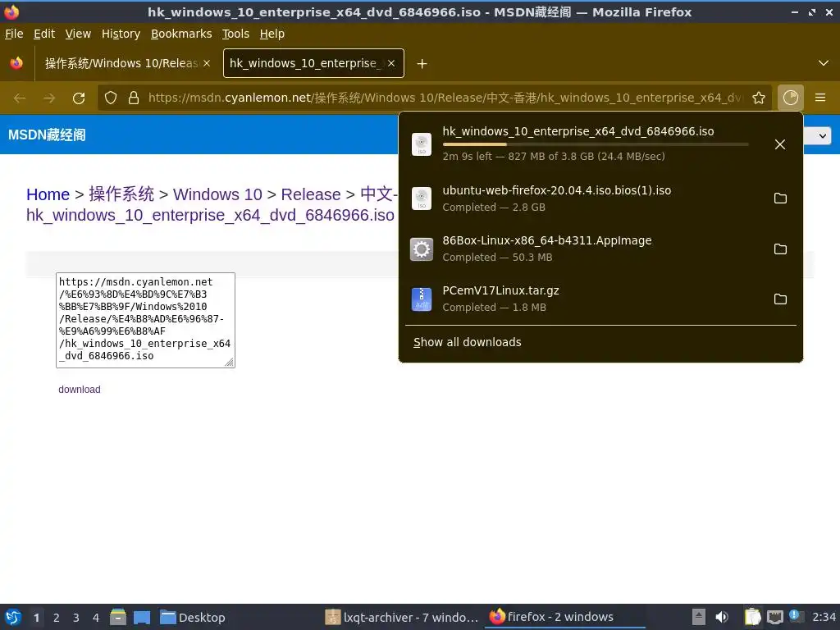This screenshot has width=840, height=630.
Task: Open the History menu
Action: (x=121, y=34)
